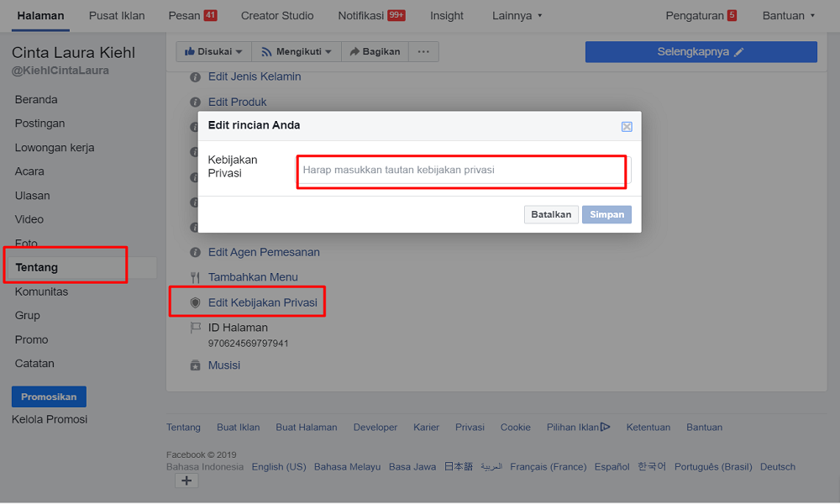The height and width of the screenshot is (504, 840).
Task: Click the Promosikan button
Action: click(x=49, y=396)
